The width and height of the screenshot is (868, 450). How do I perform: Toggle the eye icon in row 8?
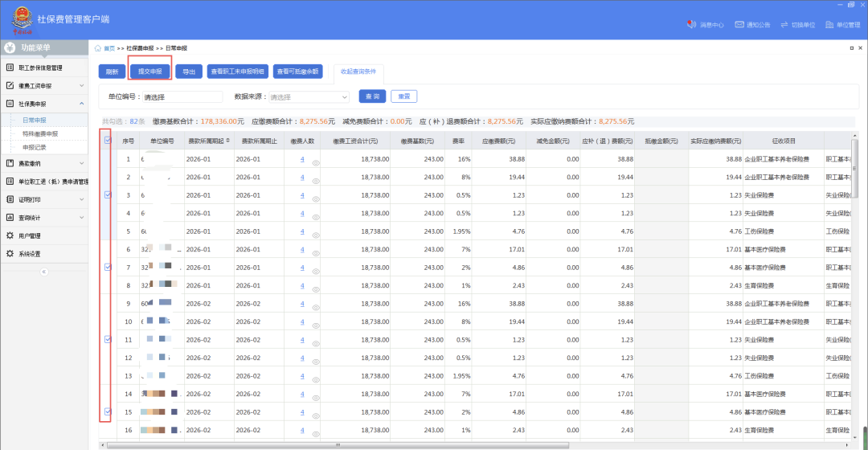(x=316, y=289)
